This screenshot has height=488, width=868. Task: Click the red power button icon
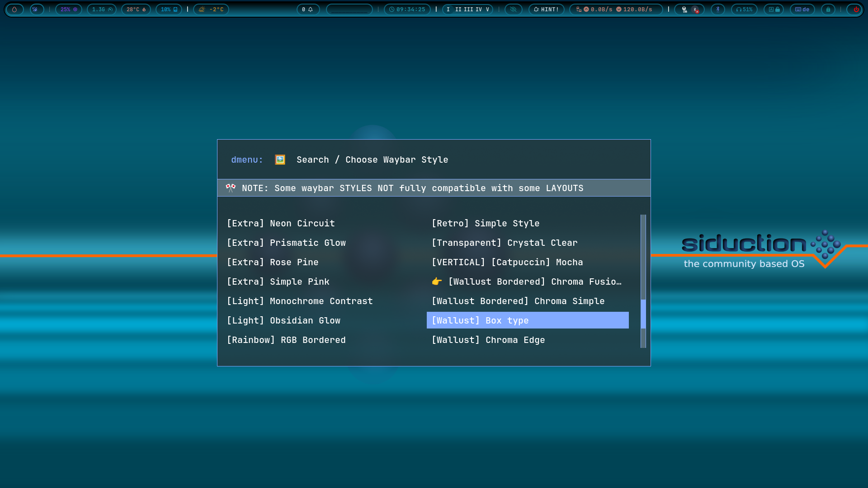[855, 9]
